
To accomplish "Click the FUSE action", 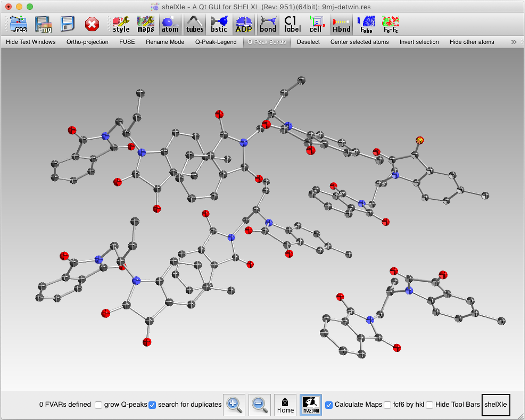I will pyautogui.click(x=127, y=42).
